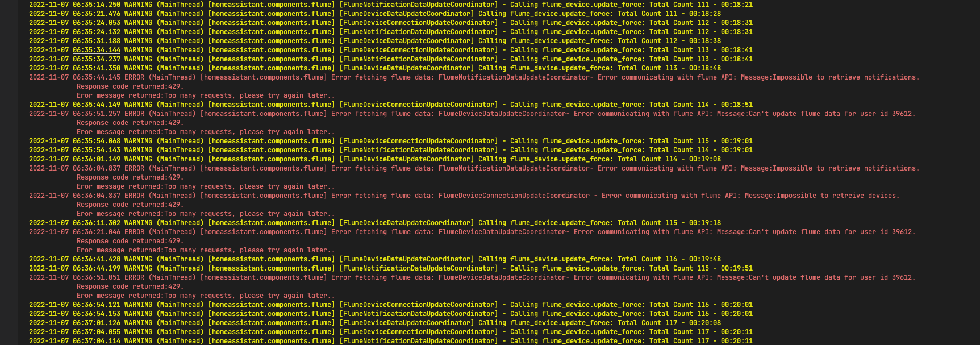
Task: Click the 06:35:41.350 warning timestamp
Action: [x=97, y=68]
